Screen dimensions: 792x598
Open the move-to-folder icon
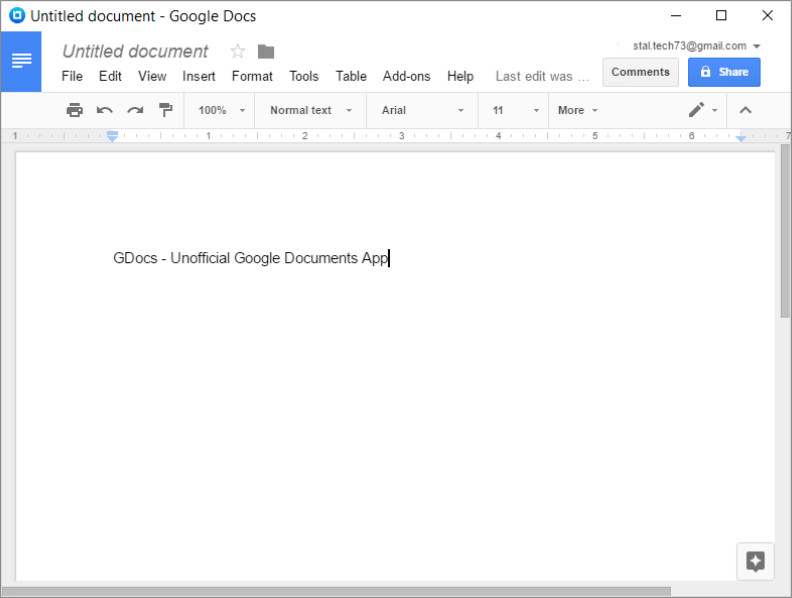pyautogui.click(x=266, y=52)
